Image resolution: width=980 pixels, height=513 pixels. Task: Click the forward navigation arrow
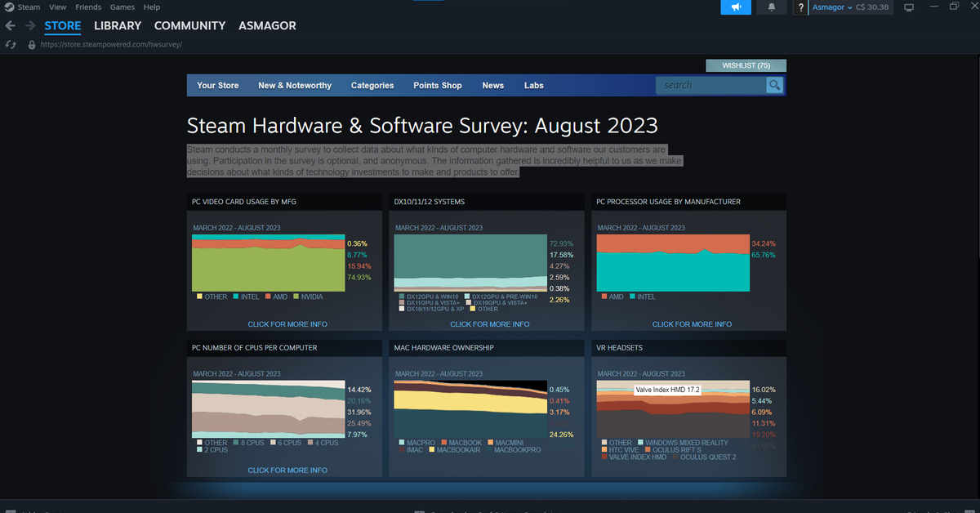(31, 26)
